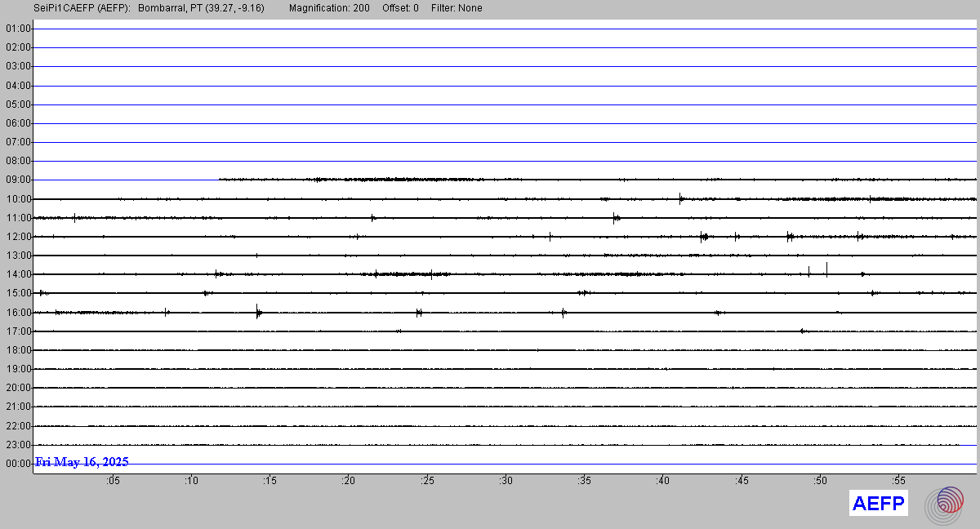
Task: Click the 'Magnification: 200' header text
Action: (x=329, y=8)
